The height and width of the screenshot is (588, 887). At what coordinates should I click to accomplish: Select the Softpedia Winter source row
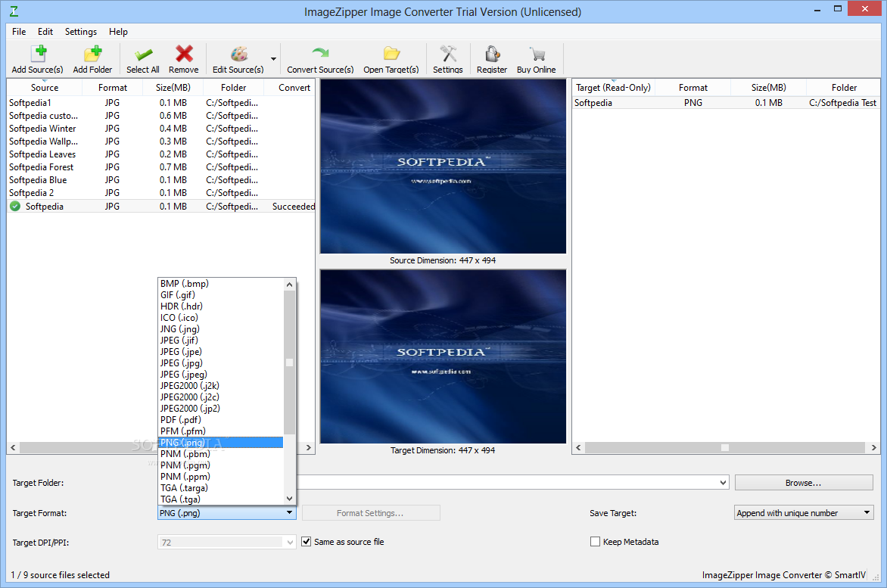160,129
